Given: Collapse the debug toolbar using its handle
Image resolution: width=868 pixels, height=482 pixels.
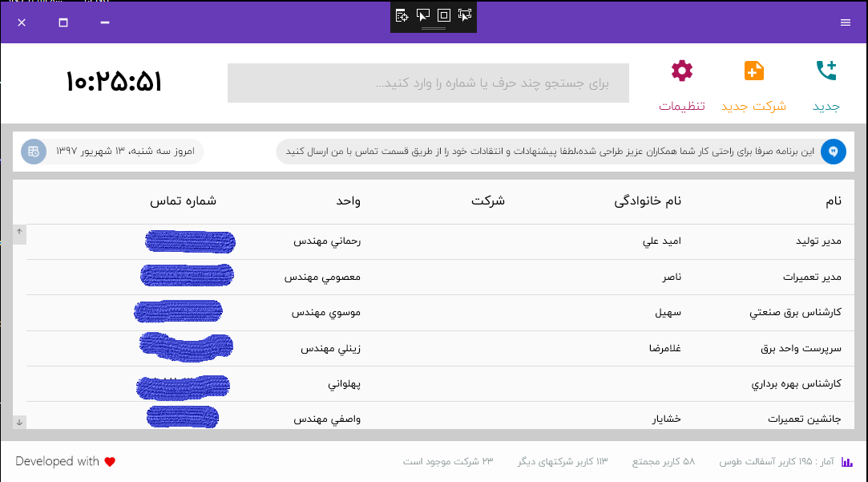Looking at the screenshot, I should click(434, 29).
